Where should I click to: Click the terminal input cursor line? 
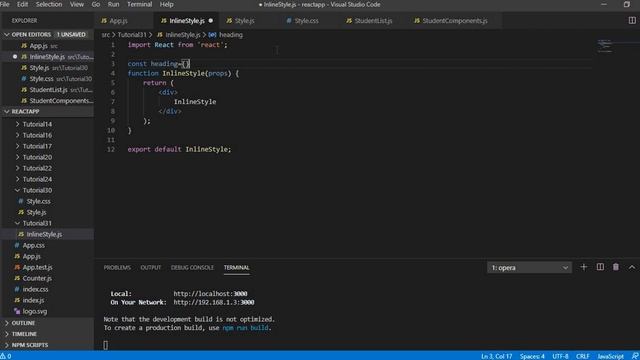coord(106,345)
